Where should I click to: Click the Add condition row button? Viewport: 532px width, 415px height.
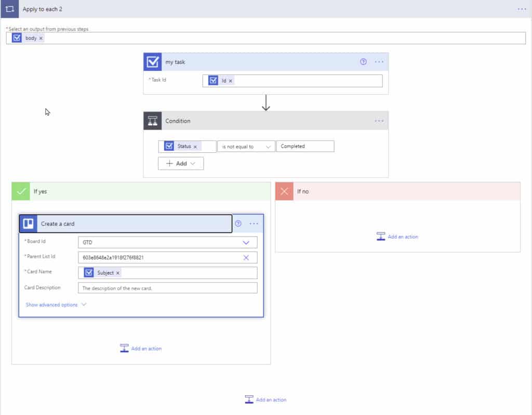tap(180, 163)
